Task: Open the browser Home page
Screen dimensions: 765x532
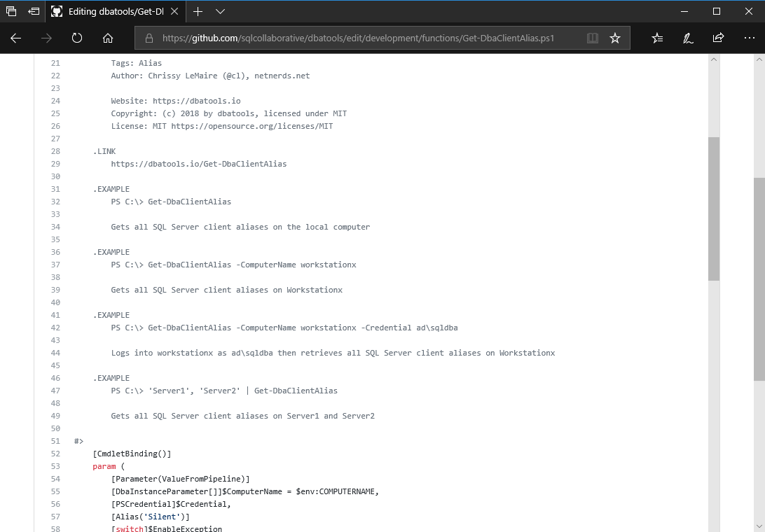Action: 107,38
